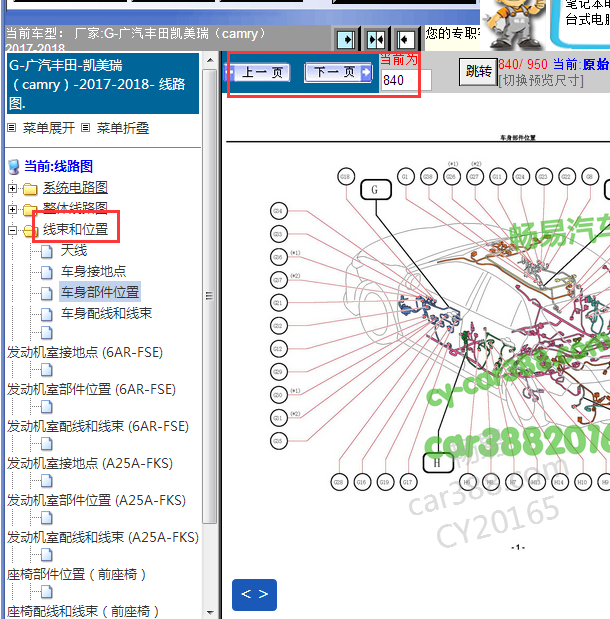Select 天线 in the tree
The width and height of the screenshot is (610, 619).
tap(74, 250)
